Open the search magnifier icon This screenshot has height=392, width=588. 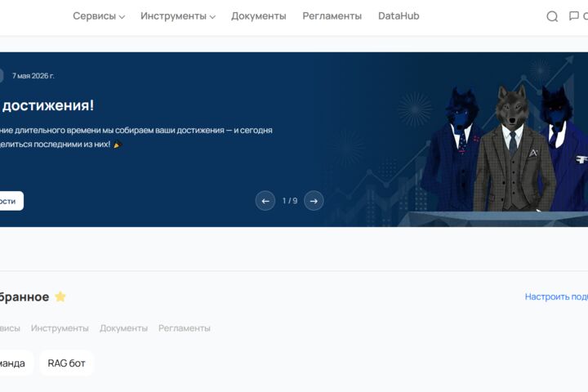(552, 16)
